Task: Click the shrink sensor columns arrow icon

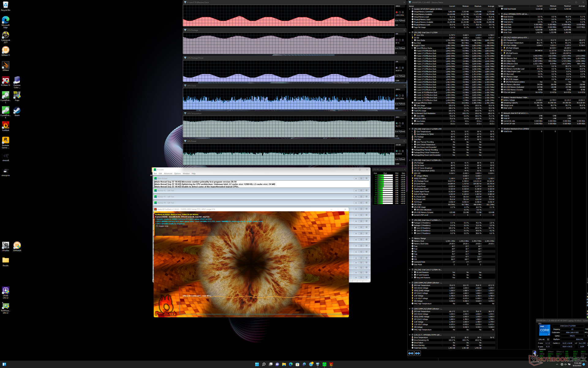Action: [417, 353]
